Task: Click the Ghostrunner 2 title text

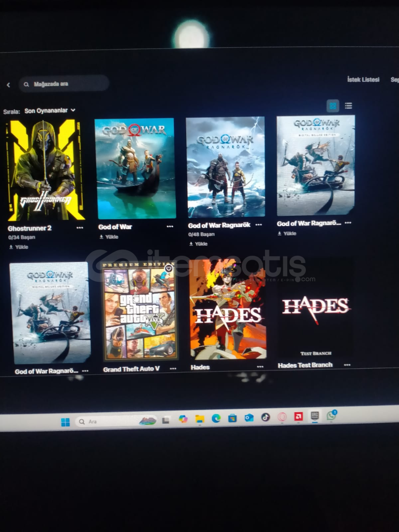Action: [30, 228]
